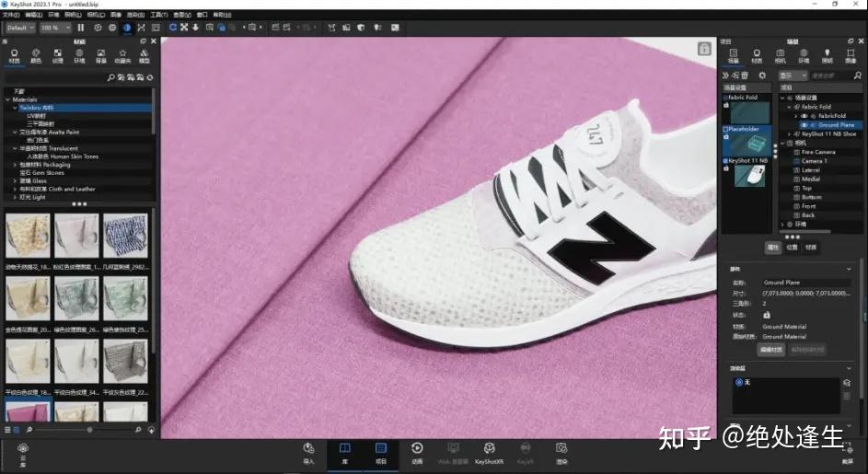This screenshot has height=474, width=868.
Task: Toggle visibility eye of FabricFold item
Action: pos(804,116)
